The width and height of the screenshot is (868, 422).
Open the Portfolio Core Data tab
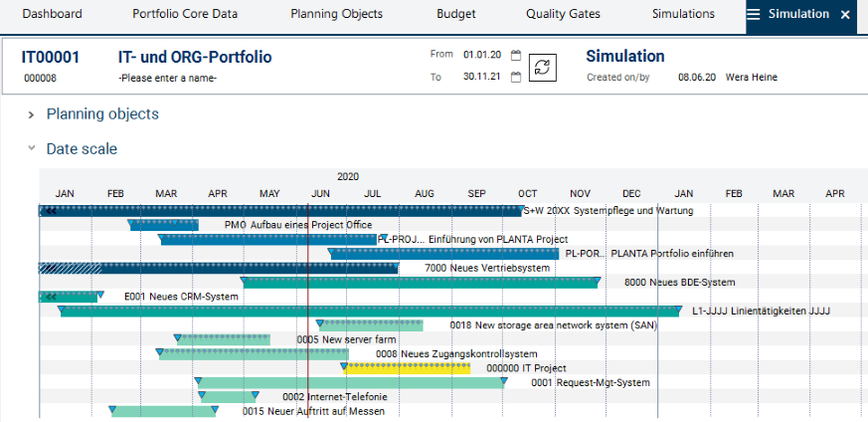pyautogui.click(x=186, y=15)
